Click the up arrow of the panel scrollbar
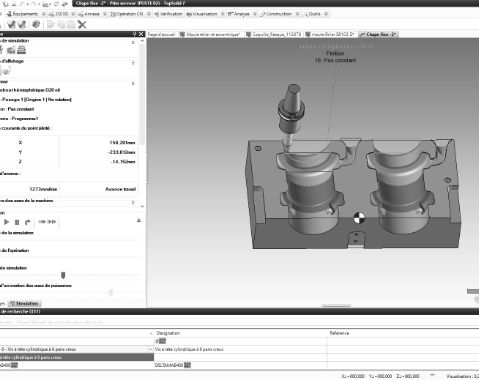Viewport: 479px width, 380px height. 142,41
